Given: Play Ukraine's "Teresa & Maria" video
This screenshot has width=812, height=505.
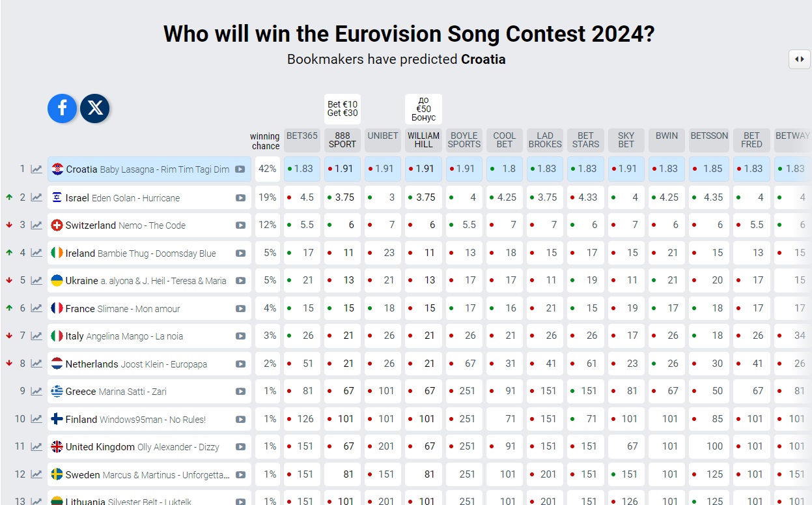Looking at the screenshot, I should point(241,280).
